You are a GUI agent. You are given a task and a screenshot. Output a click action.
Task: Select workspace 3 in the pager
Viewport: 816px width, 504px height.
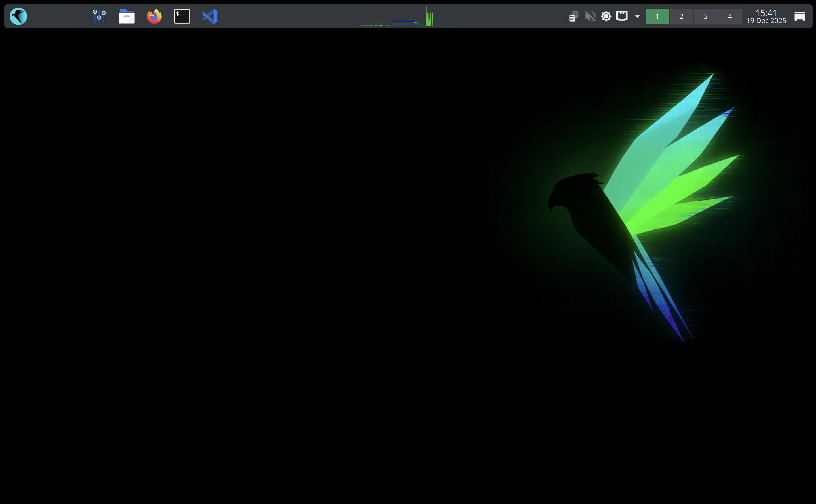coord(706,16)
